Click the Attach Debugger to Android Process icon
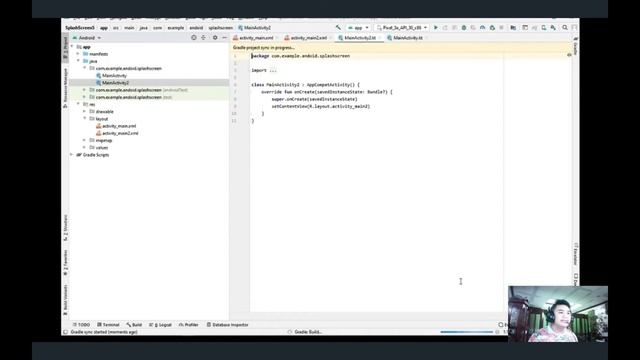The image size is (640, 360). pyautogui.click(x=492, y=28)
